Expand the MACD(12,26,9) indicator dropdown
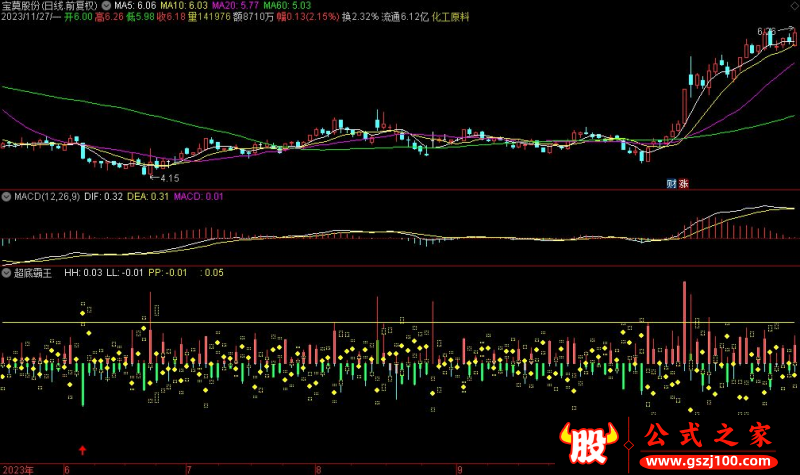 click(x=6, y=196)
